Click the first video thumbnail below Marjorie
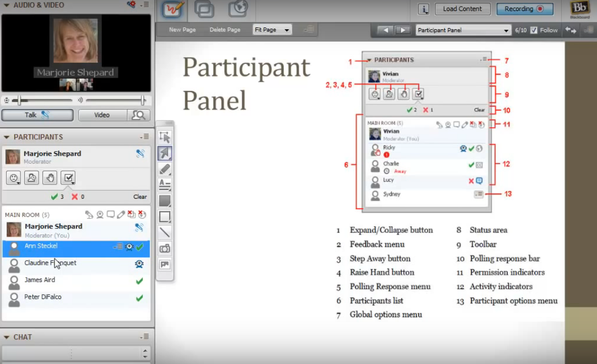Image resolution: width=597 pixels, height=364 pixels. 67,84
